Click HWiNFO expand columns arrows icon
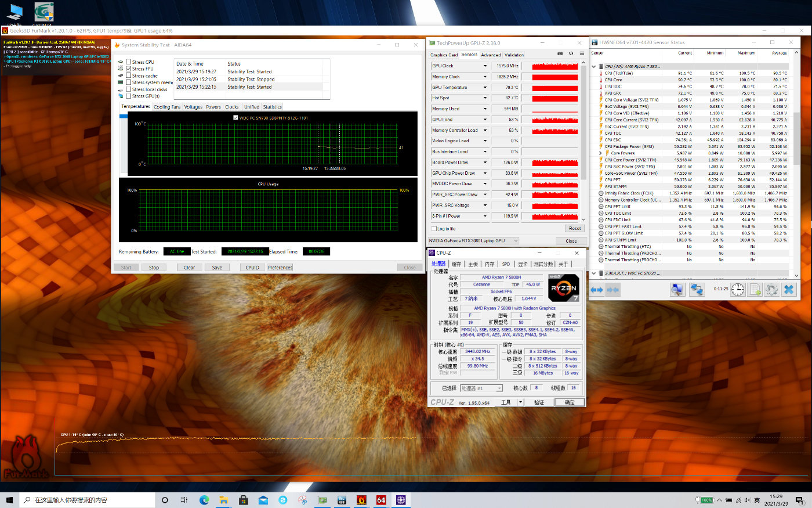 pos(597,289)
